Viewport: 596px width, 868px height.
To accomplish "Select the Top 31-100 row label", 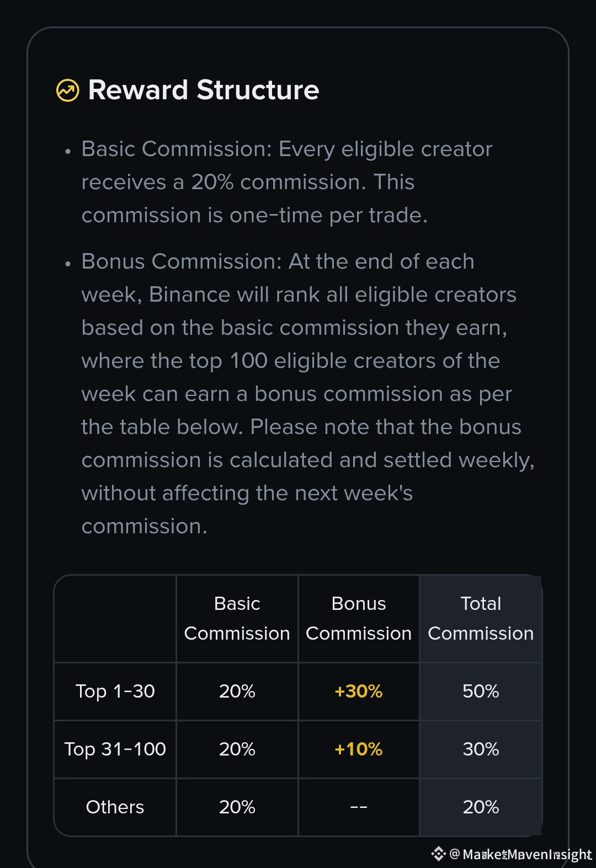I will point(115,749).
